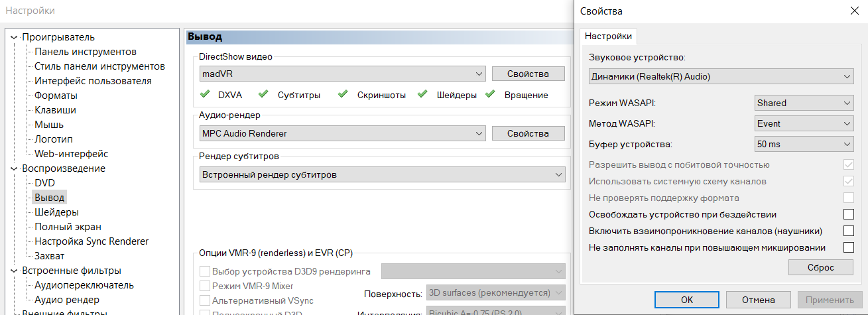
Task: Change Буфер устройства 50 ms dropdown
Action: pyautogui.click(x=804, y=144)
